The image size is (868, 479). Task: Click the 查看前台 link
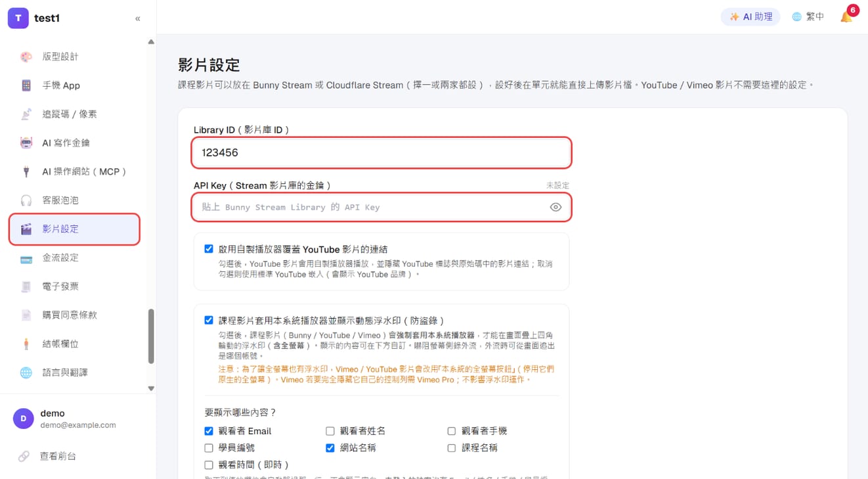(x=58, y=456)
